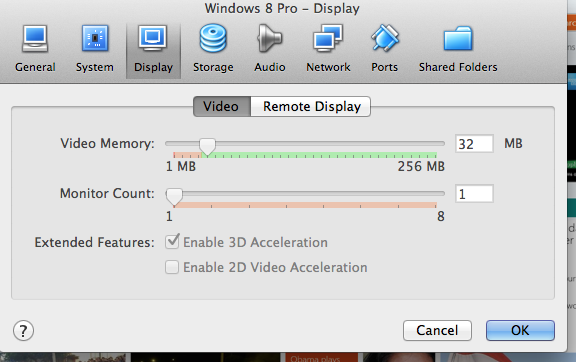Viewport: 576px width, 362px height.
Task: Click the Monitor Count label
Action: click(x=107, y=193)
